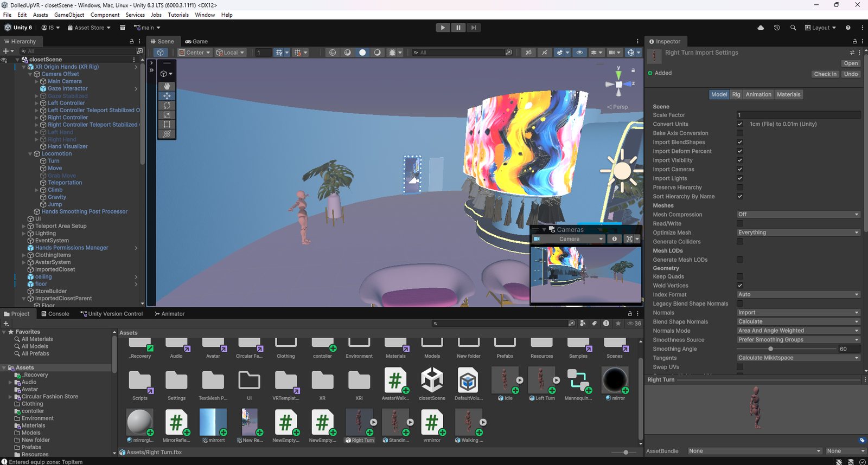Open the Asset Store button

pos(89,28)
